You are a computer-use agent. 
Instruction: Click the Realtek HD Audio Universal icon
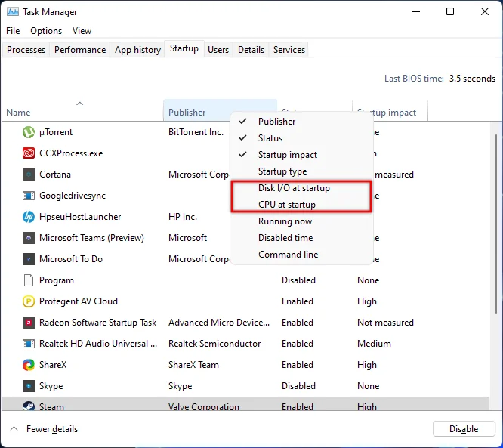pyautogui.click(x=29, y=344)
